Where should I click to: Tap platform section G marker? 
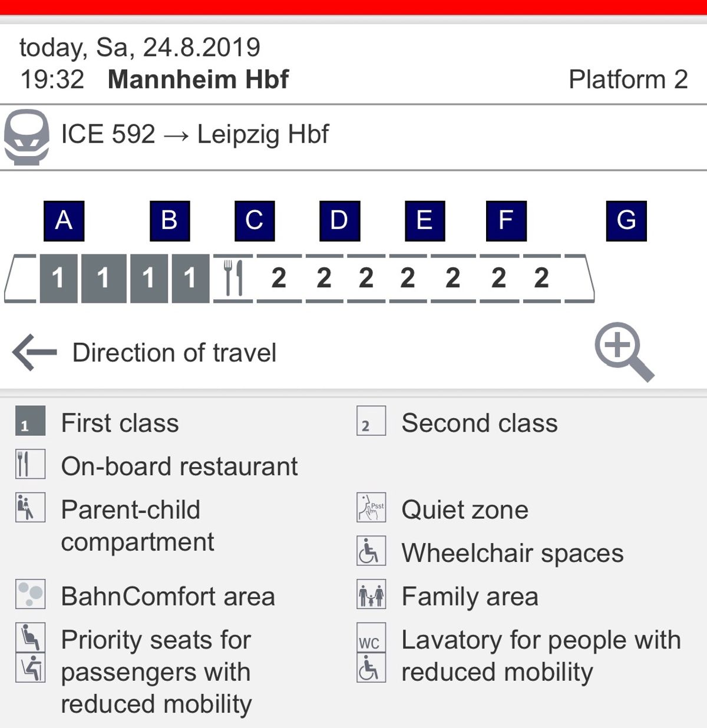626,221
